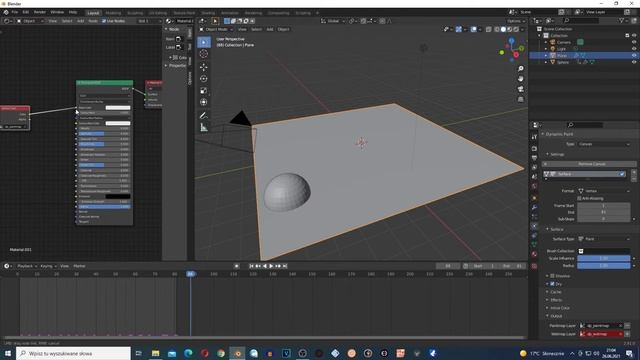The image size is (640, 360).
Task: Click the Remove Canvas X icon
Action: click(545, 164)
